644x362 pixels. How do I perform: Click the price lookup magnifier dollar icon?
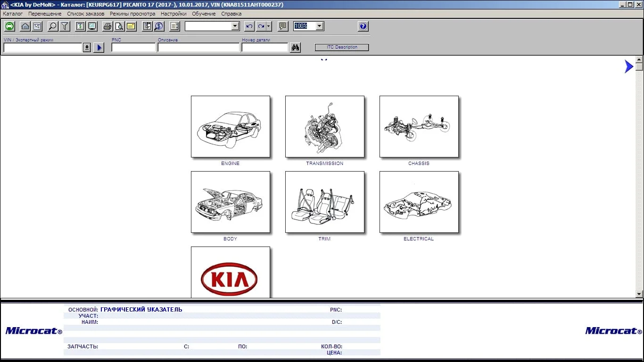click(159, 26)
